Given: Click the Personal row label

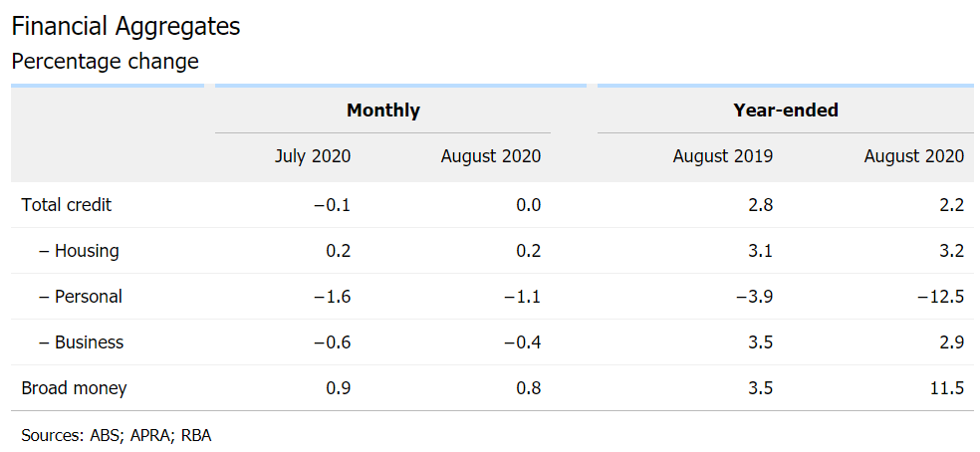Looking at the screenshot, I should point(81,297).
